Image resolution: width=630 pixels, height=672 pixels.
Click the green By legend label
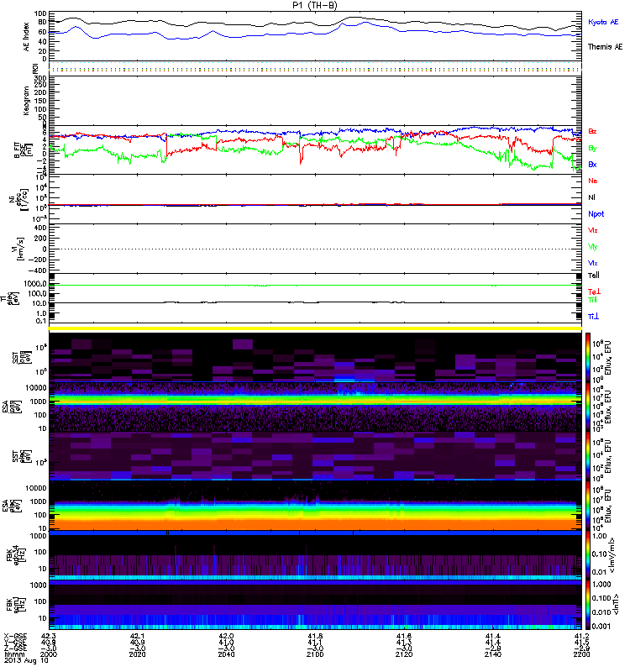(x=592, y=149)
